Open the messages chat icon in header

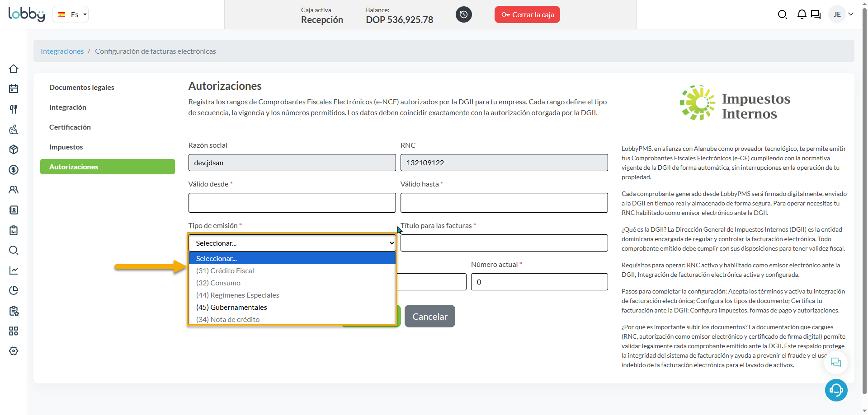click(x=816, y=14)
